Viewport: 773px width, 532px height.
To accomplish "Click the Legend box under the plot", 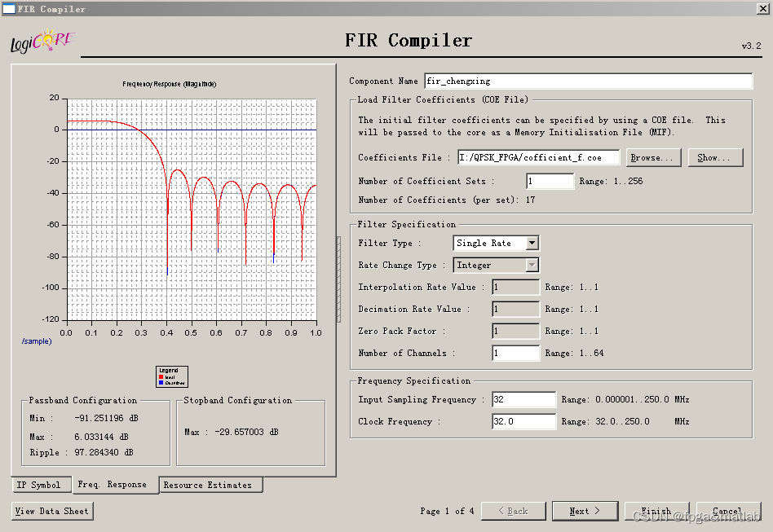I will pyautogui.click(x=172, y=377).
